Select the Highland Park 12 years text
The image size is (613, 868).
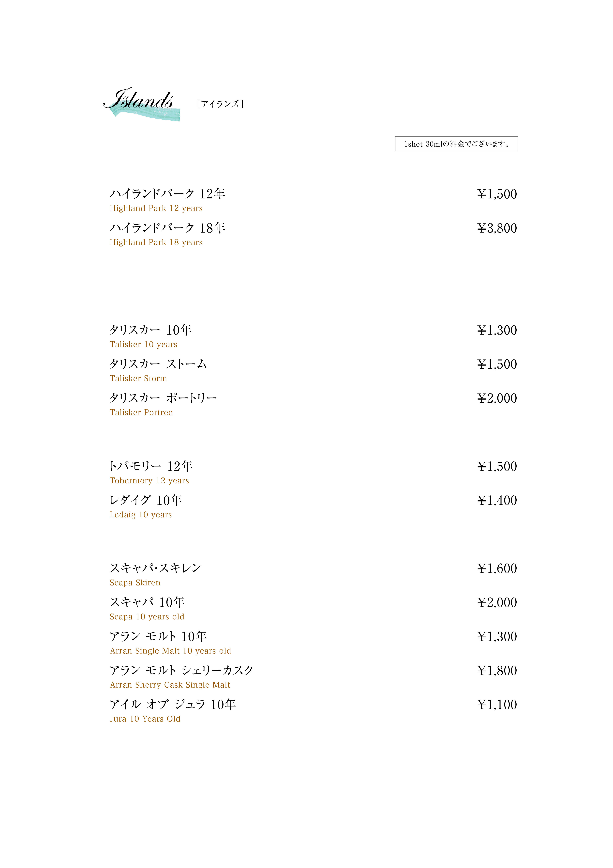[x=156, y=208]
